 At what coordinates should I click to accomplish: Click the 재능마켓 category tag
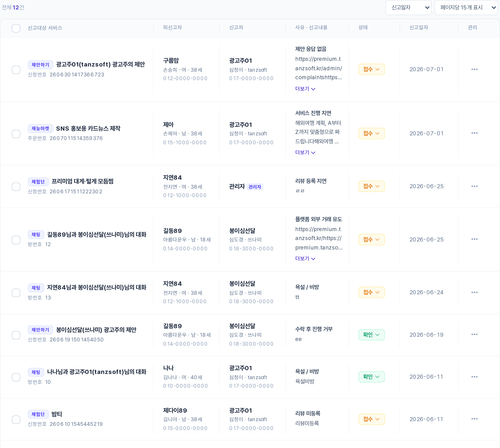[40, 129]
